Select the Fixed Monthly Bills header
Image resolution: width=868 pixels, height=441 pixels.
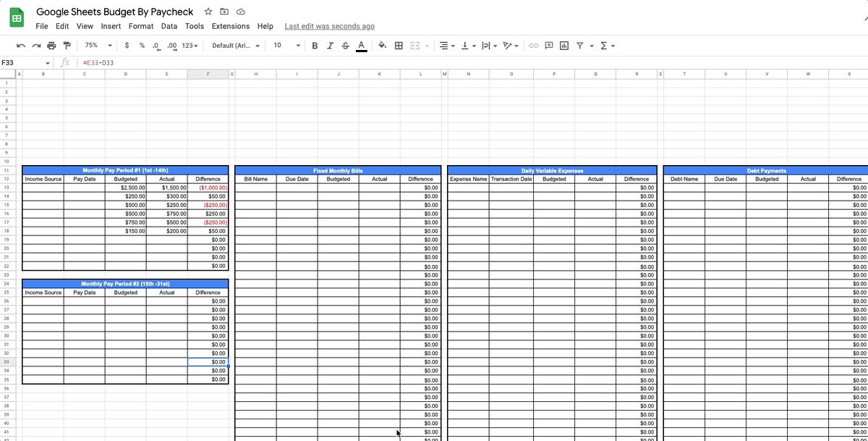338,170
